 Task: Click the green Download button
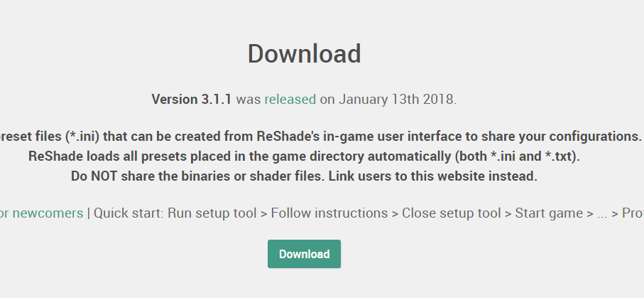[x=304, y=254]
